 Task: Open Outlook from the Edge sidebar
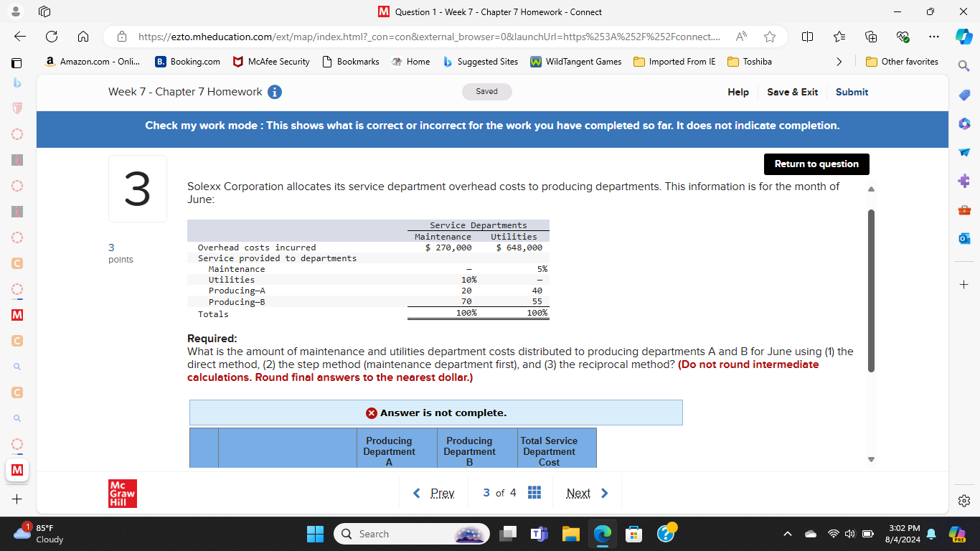coord(964,238)
